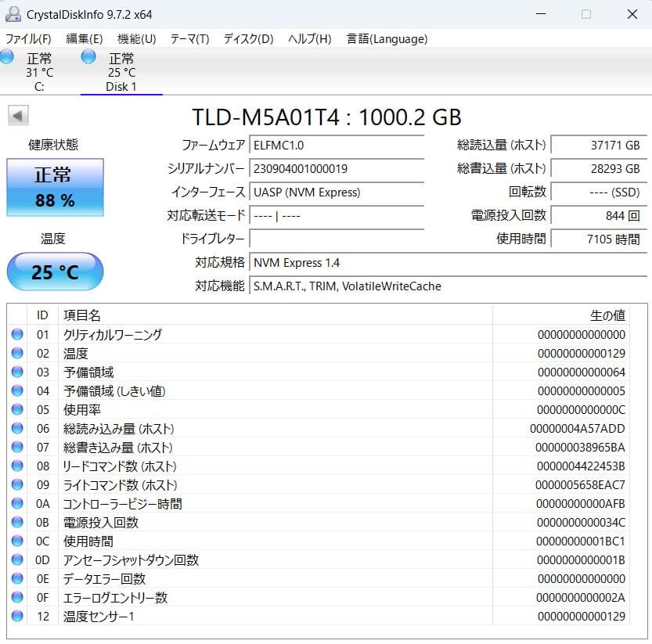
Task: Click status orb for ID 01 クリティカルワーニング
Action: point(17,334)
